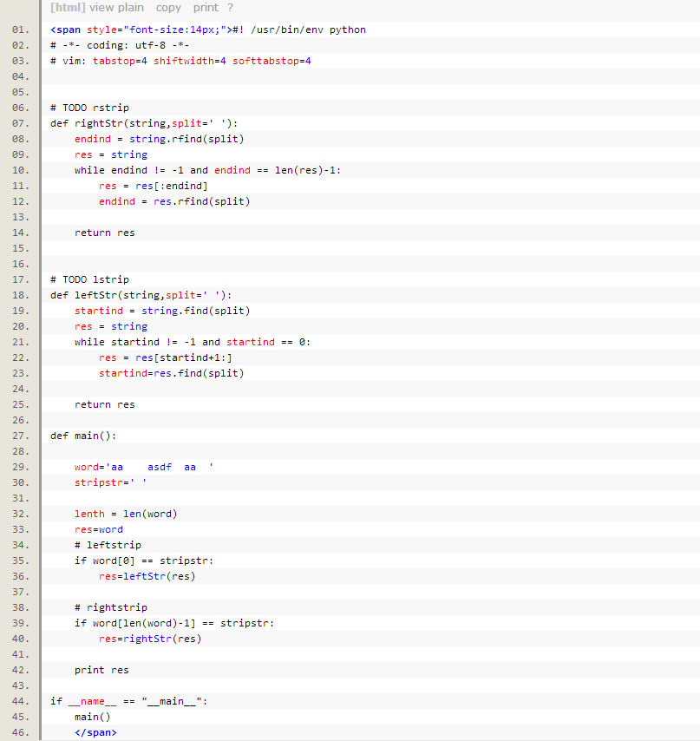
Task: Click 'softtabstop=4' in the vim line
Action: click(x=271, y=61)
